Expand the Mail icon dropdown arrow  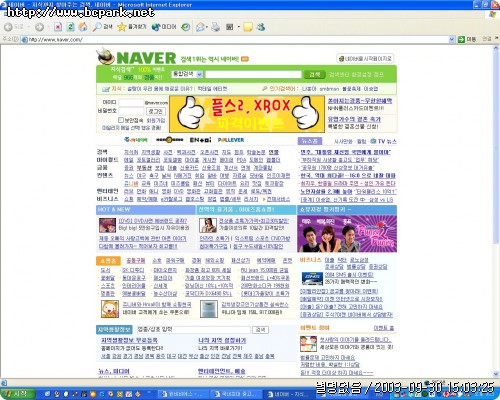[x=207, y=27]
